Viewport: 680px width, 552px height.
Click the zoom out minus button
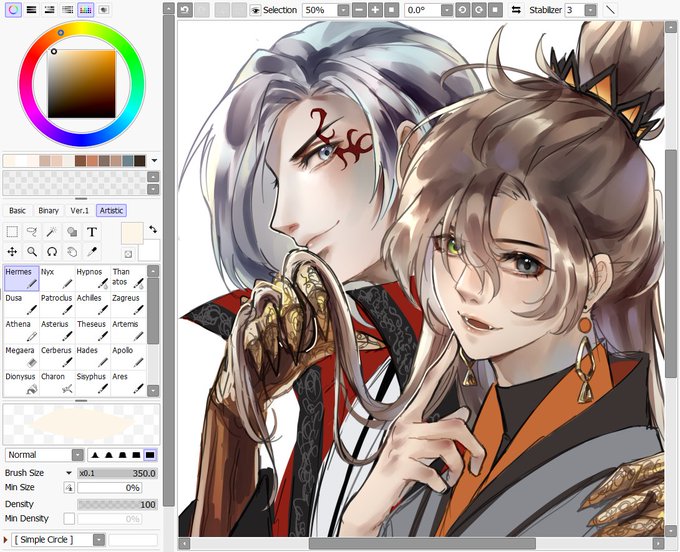(x=359, y=10)
